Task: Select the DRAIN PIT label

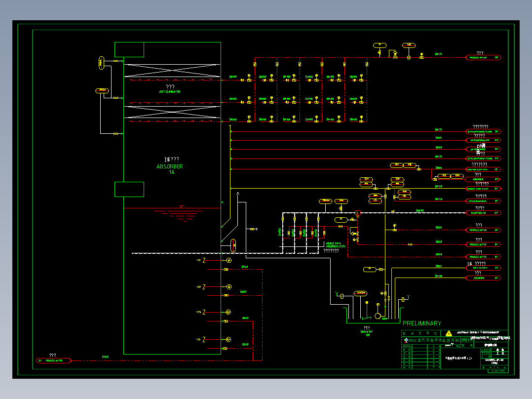Action: (x=366, y=332)
